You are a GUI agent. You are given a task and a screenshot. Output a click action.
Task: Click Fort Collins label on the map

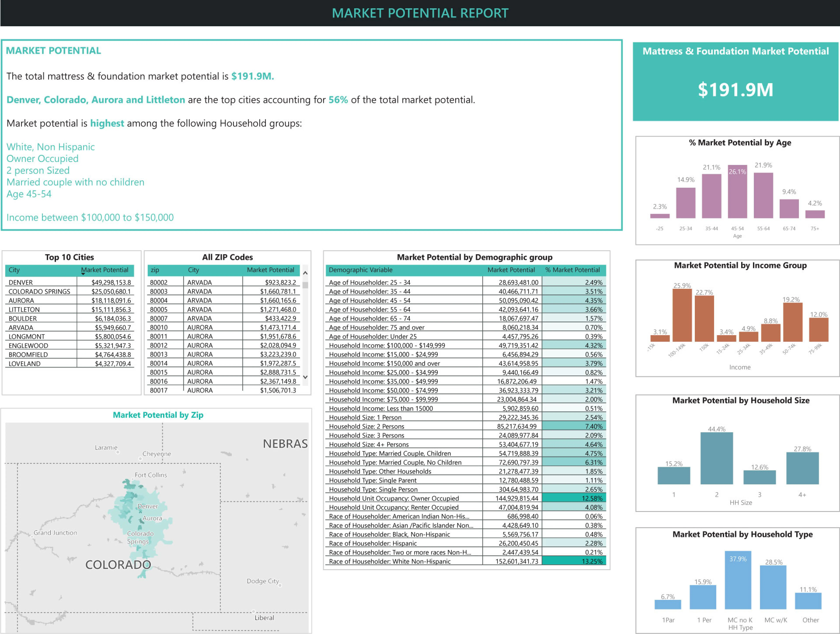pos(151,475)
